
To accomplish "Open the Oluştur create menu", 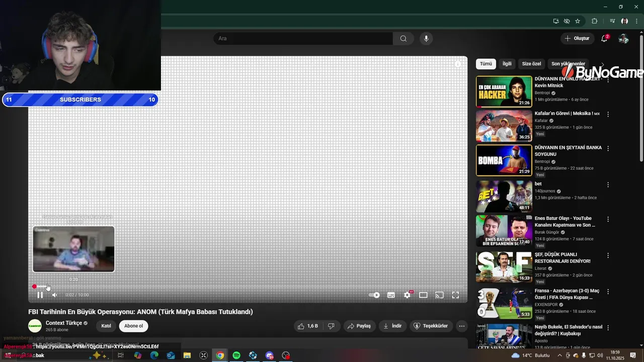I will pos(577,38).
